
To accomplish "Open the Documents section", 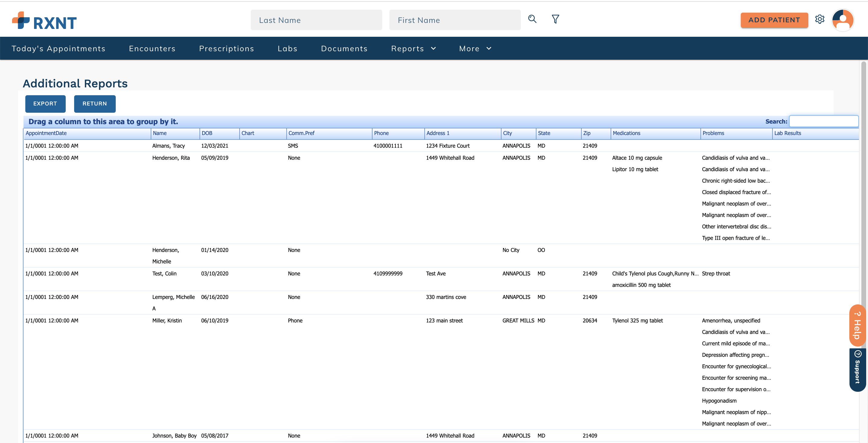I will [344, 48].
